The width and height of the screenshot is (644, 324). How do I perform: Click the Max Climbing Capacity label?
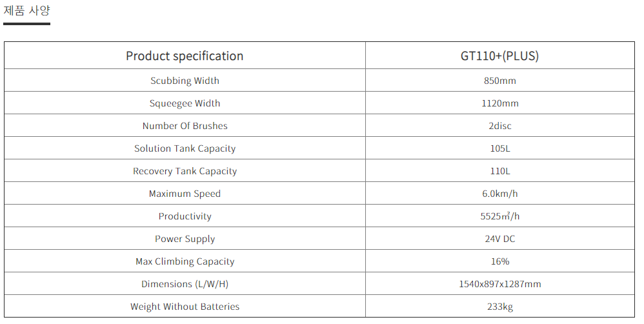[185, 261]
